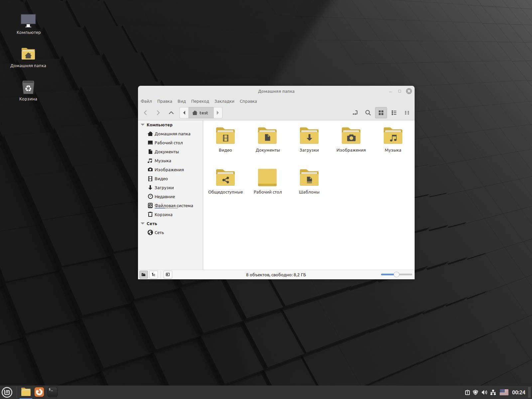The image size is (532, 399).
Task: Select the Видео folder icon
Action: pyautogui.click(x=225, y=136)
